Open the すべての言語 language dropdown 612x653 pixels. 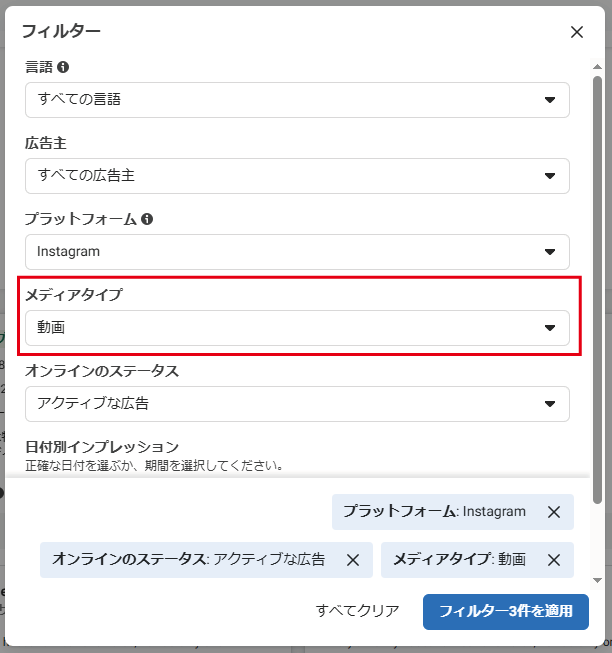297,100
